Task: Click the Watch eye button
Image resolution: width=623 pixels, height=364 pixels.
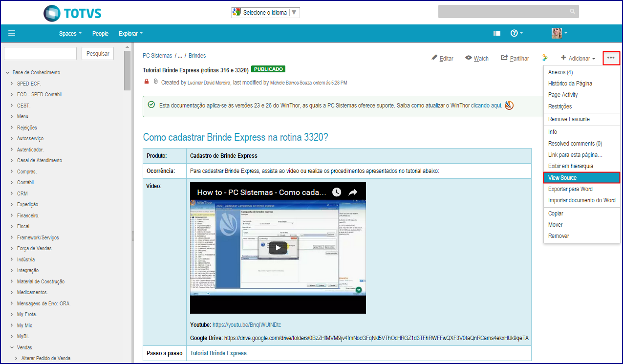Action: [477, 58]
